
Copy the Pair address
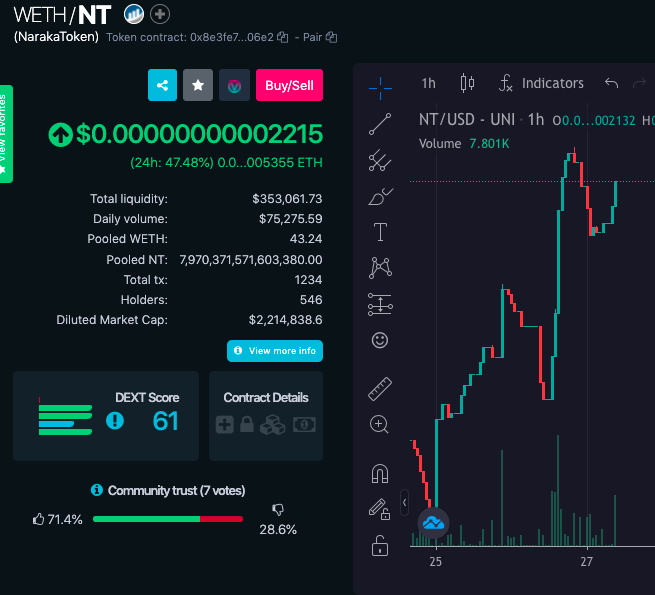(x=332, y=37)
